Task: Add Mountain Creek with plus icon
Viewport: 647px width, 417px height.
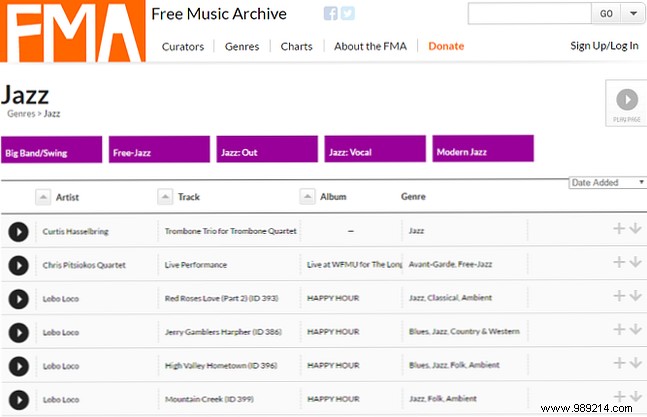Action: [x=619, y=396]
